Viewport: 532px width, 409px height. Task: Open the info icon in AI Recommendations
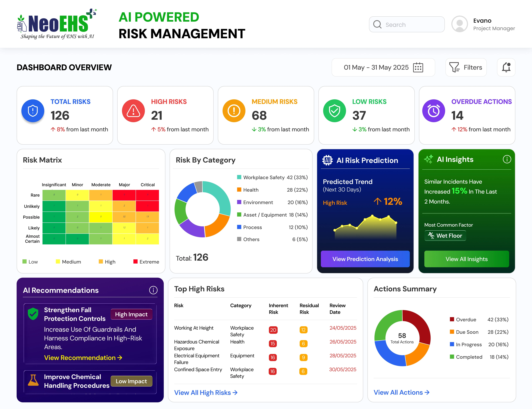tap(153, 290)
